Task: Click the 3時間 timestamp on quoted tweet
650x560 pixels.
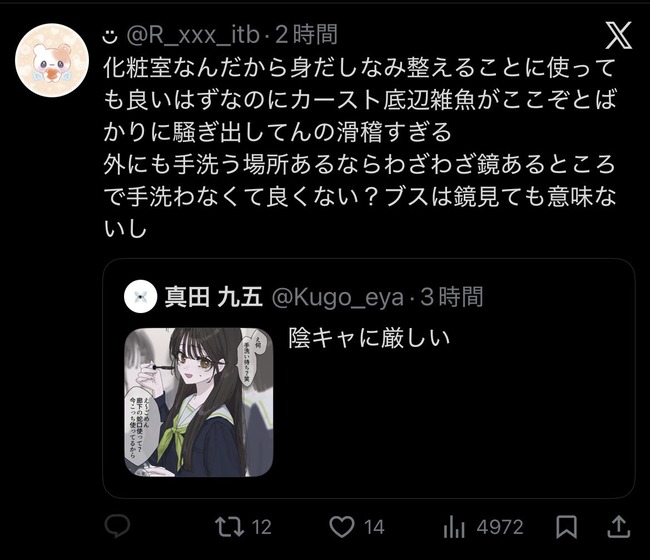Action: pyautogui.click(x=452, y=297)
